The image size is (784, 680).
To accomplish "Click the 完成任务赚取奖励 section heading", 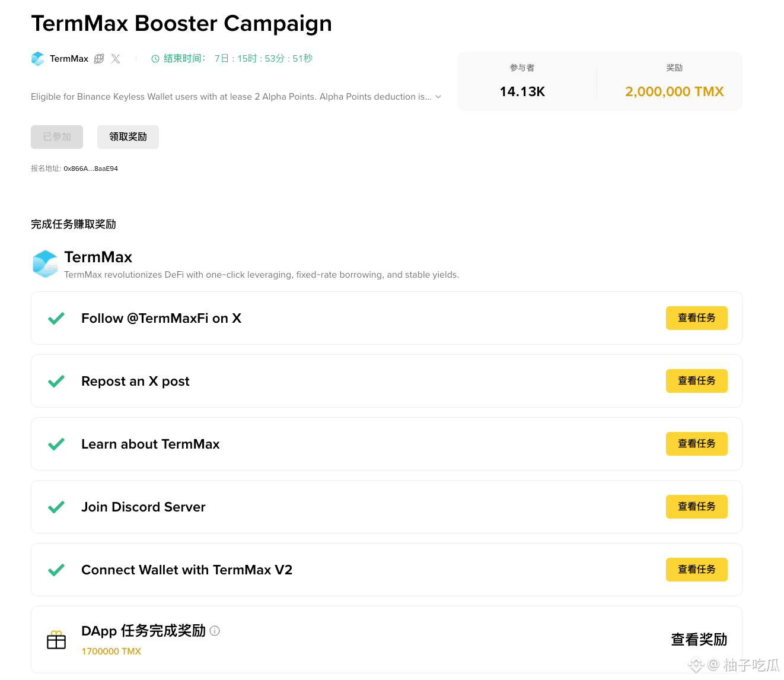I will [74, 224].
